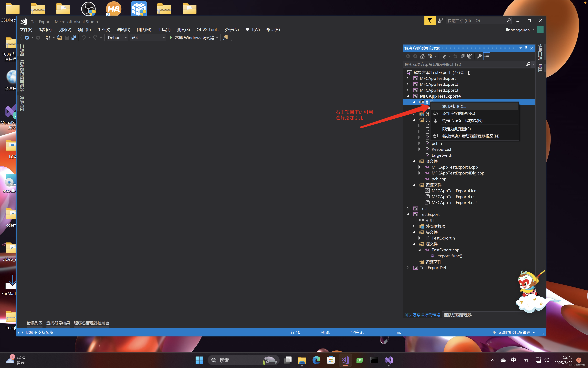588x368 pixels.
Task: Click the feedback icon next to Quick Launch
Action: (440, 21)
